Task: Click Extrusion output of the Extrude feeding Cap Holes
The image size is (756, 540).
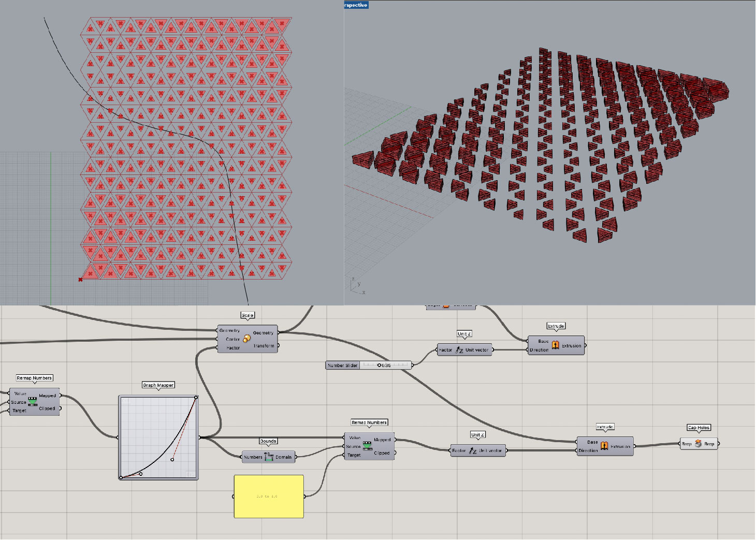Action: tap(620, 446)
